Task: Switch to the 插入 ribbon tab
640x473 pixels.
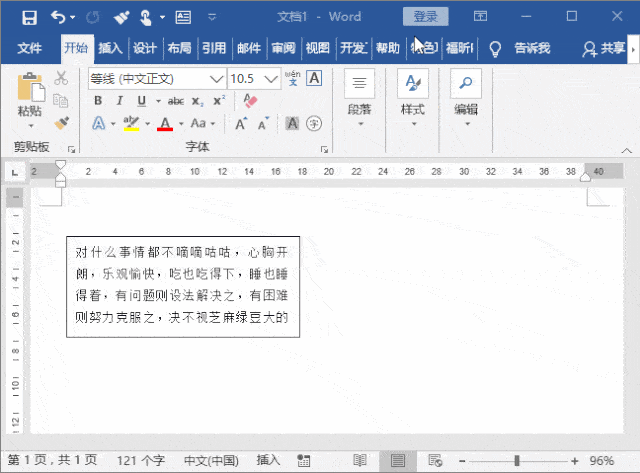Action: pyautogui.click(x=110, y=48)
